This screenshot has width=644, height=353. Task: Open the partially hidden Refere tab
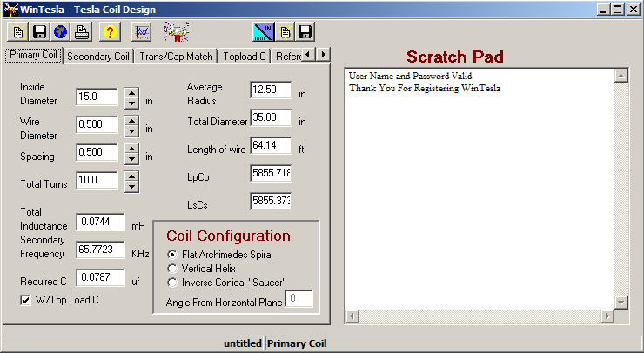288,57
